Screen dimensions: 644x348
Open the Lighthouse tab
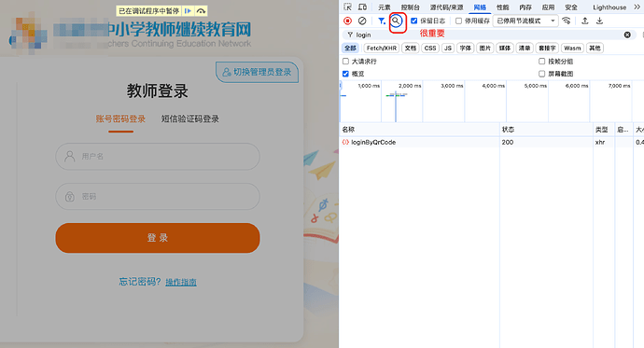(609, 7)
